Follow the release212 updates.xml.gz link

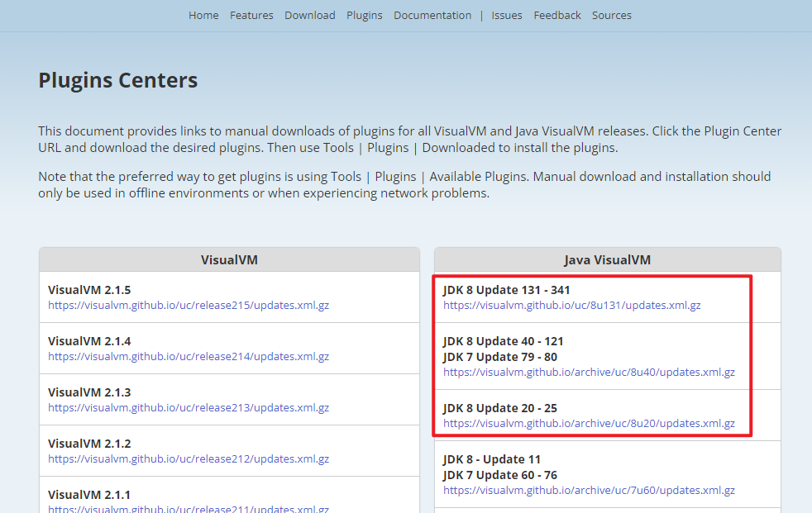coord(189,458)
